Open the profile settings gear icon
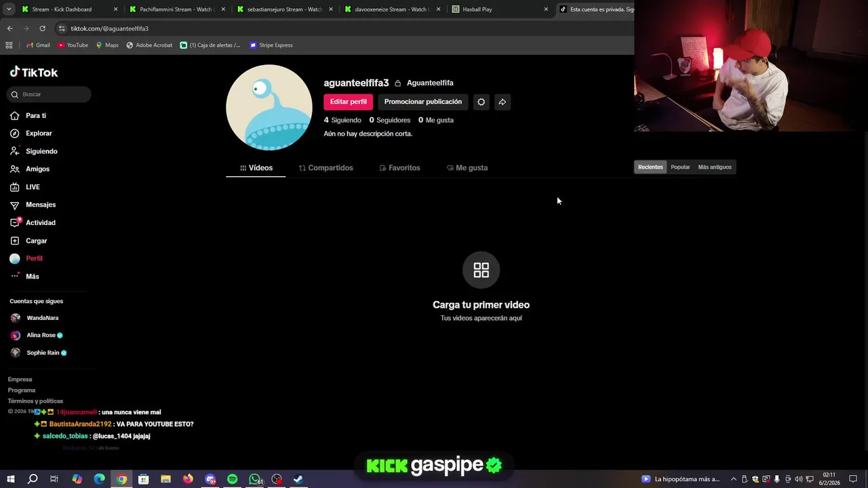868x488 pixels. (x=481, y=102)
